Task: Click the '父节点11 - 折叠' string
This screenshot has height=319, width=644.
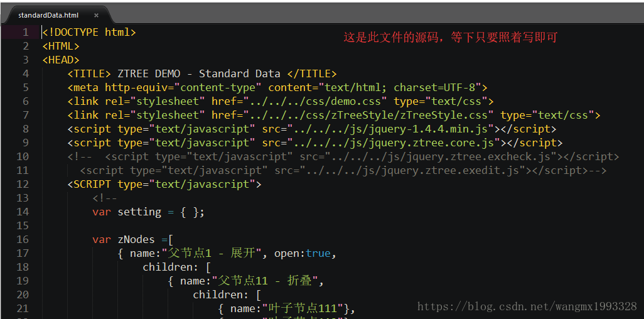Action: pyautogui.click(x=266, y=281)
